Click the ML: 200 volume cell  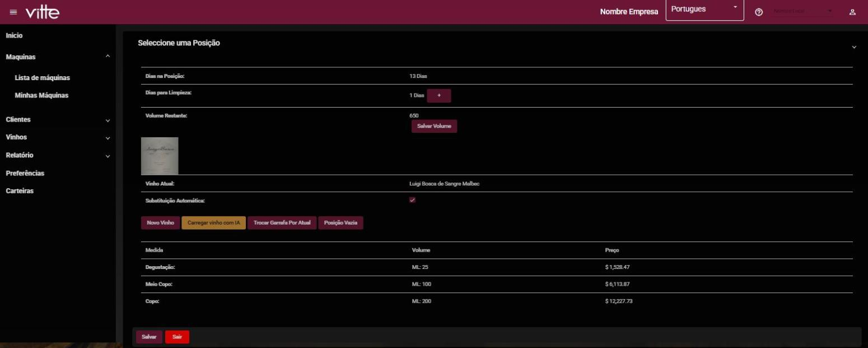click(x=421, y=301)
